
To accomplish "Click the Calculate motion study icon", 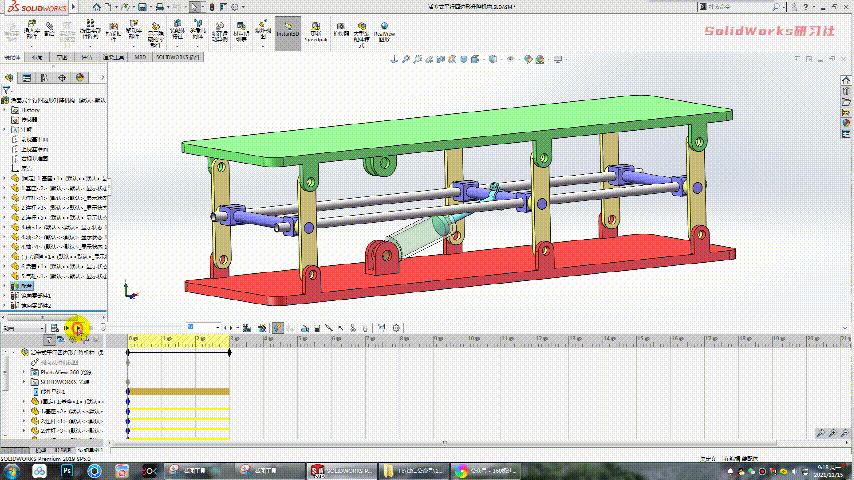I will [55, 327].
